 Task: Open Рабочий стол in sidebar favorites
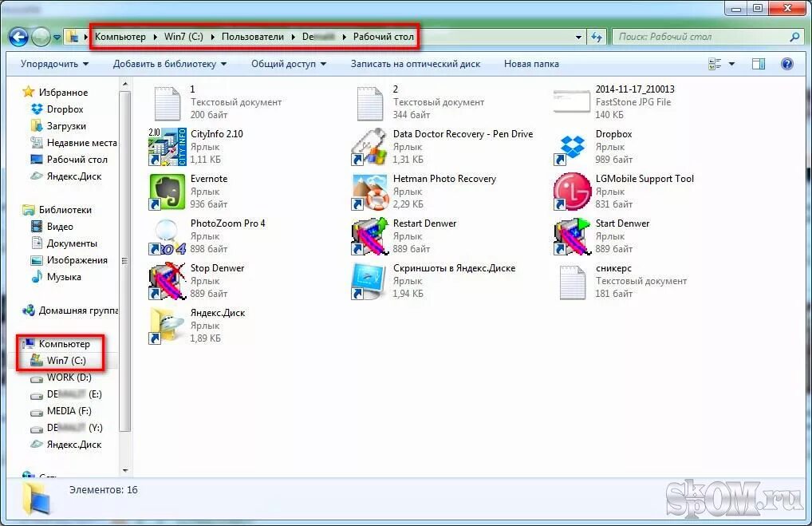77,160
